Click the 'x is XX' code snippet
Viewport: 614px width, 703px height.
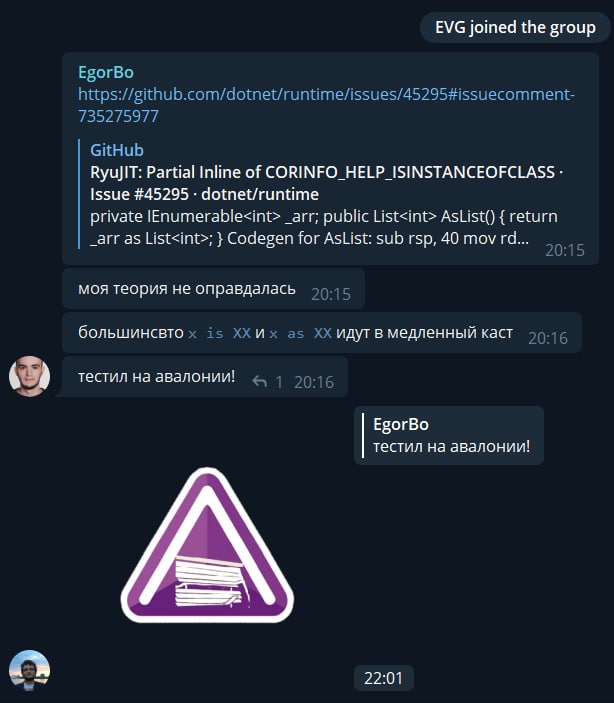(x=219, y=333)
